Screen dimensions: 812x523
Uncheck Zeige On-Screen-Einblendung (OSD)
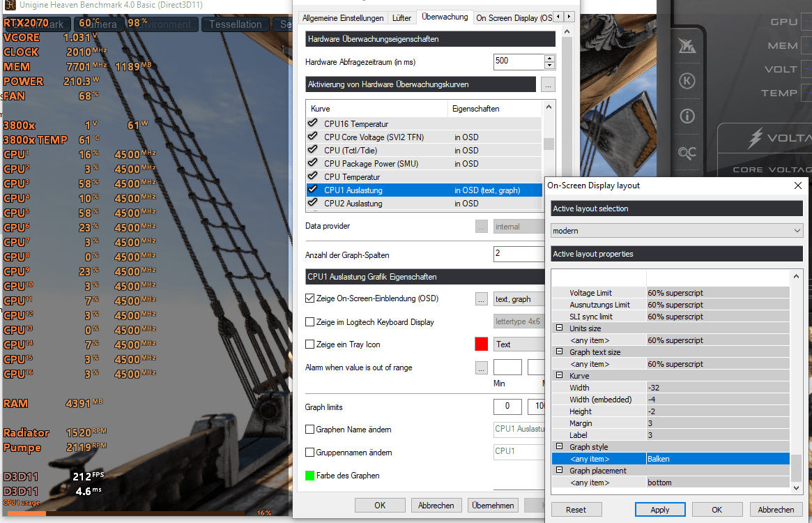[309, 298]
